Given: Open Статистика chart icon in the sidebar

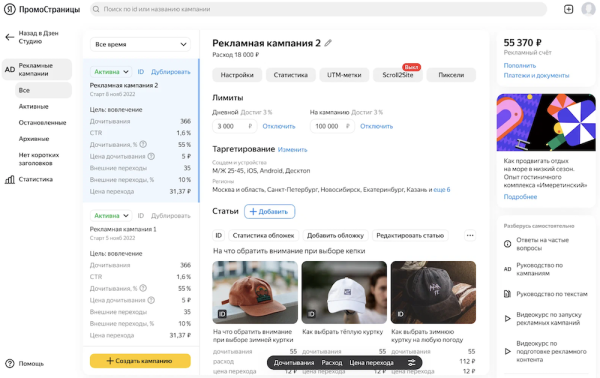Looking at the screenshot, I should pos(10,179).
